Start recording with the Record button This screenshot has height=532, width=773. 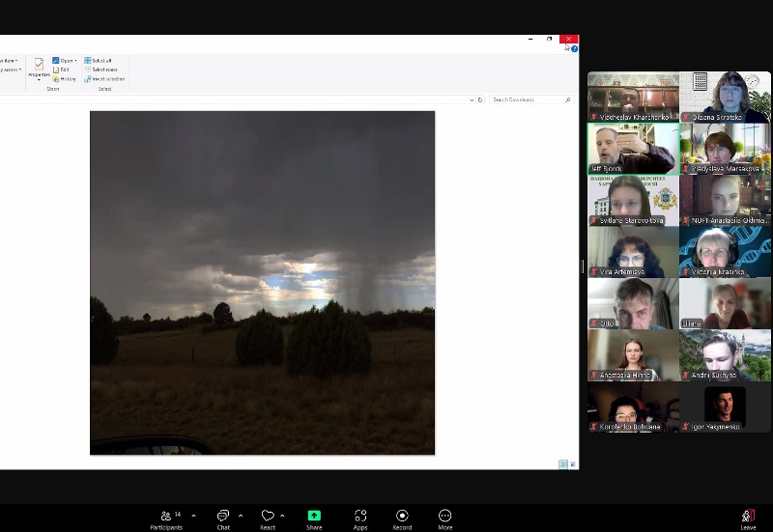pyautogui.click(x=402, y=519)
